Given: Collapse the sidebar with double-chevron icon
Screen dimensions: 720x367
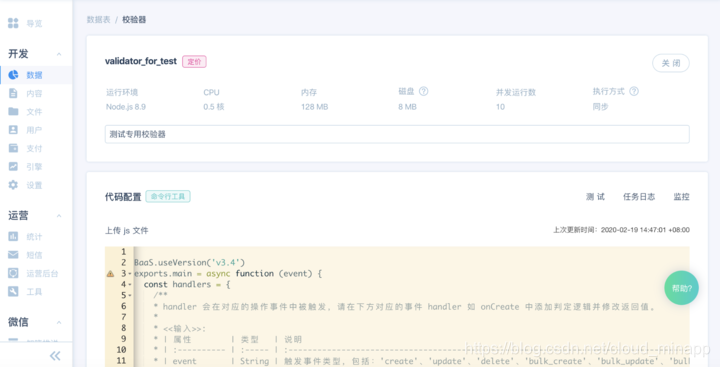Looking at the screenshot, I should pos(55,356).
